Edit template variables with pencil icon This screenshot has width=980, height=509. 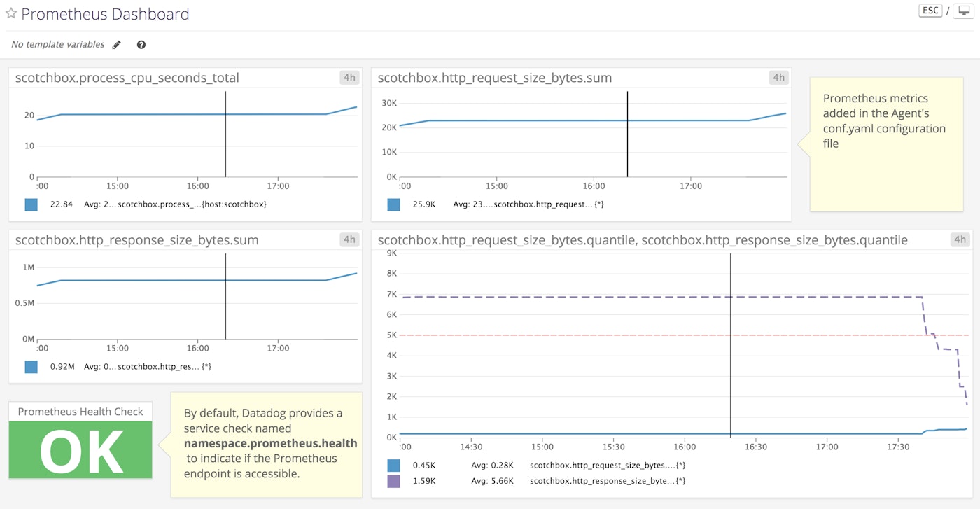[x=117, y=44]
